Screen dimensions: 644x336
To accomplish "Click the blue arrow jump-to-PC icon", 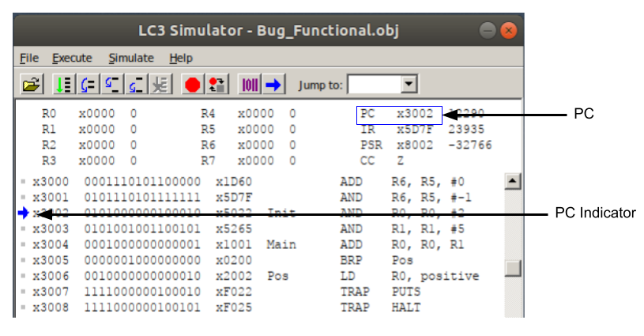I will point(273,85).
